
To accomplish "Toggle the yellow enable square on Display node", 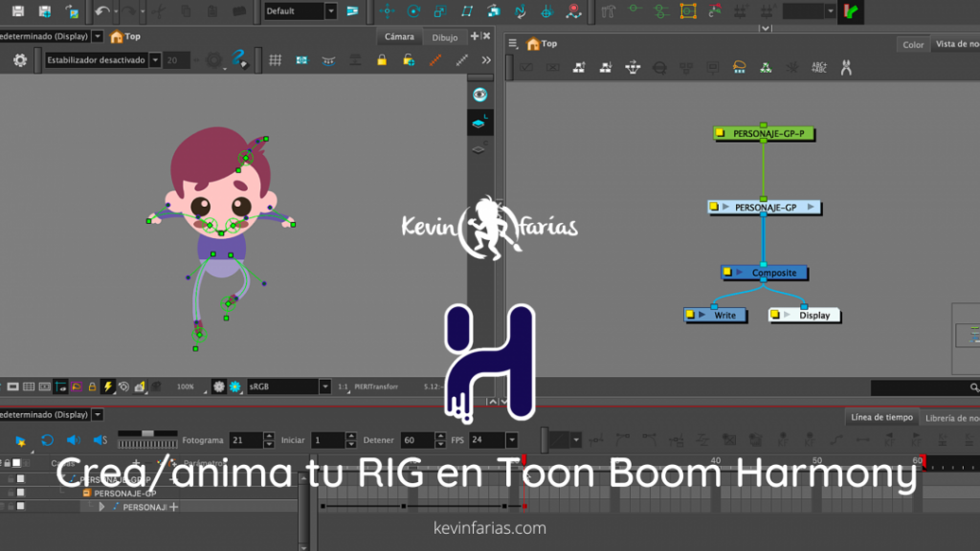I will point(775,314).
